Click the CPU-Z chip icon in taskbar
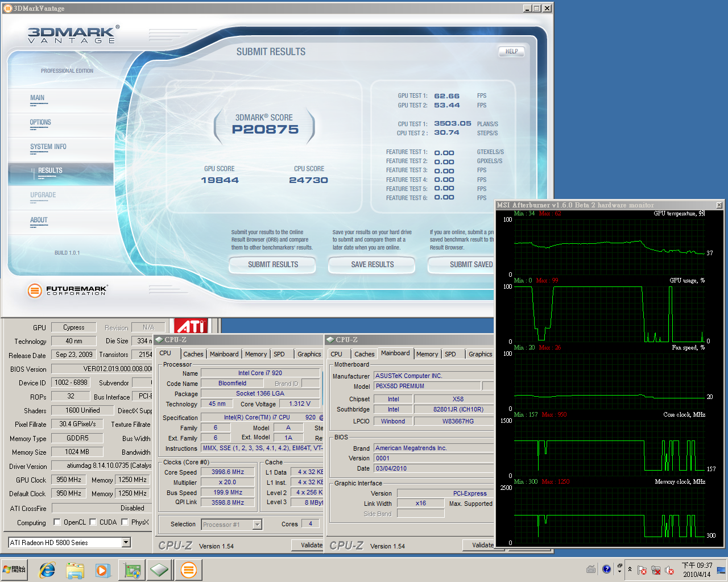 tap(160, 569)
